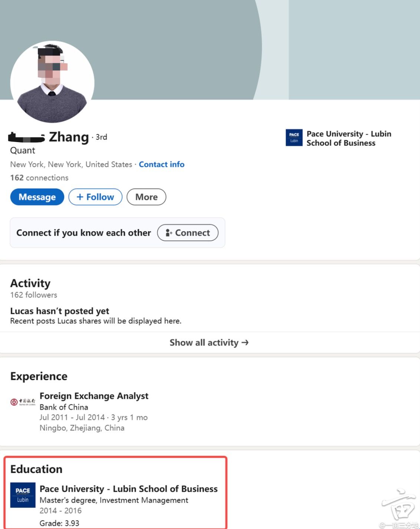
Task: Open Pace University school link at top right
Action: (x=348, y=138)
